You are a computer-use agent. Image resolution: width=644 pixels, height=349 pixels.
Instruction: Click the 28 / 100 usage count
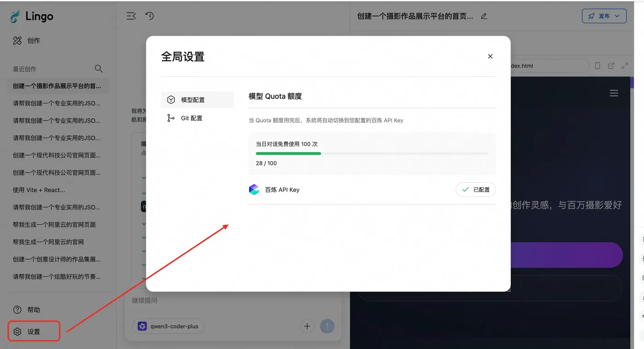(266, 163)
